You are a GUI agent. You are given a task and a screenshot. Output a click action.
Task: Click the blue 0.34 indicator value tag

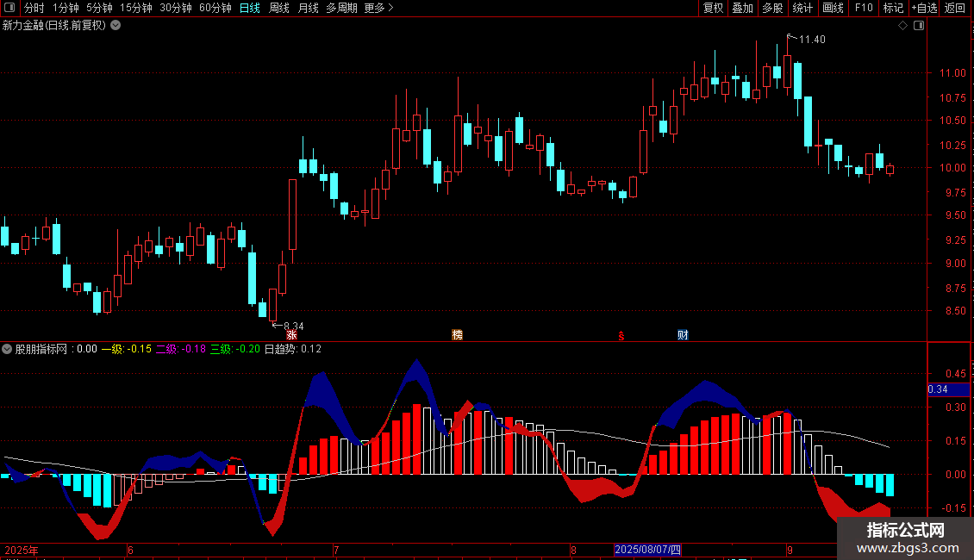[x=948, y=389]
